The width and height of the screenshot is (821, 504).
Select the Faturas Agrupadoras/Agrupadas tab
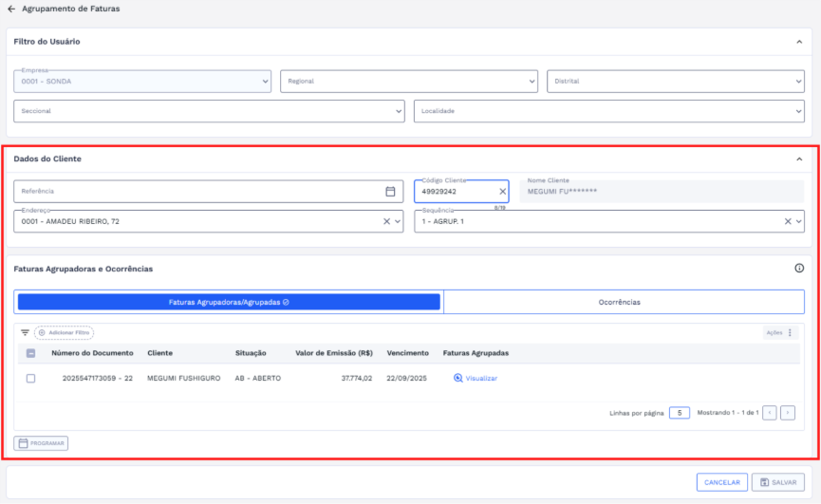[229, 302]
